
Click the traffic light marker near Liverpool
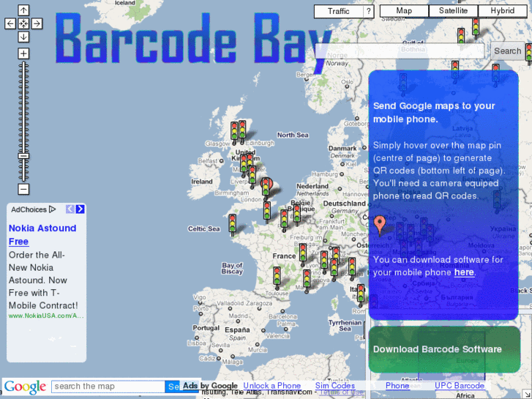click(252, 176)
